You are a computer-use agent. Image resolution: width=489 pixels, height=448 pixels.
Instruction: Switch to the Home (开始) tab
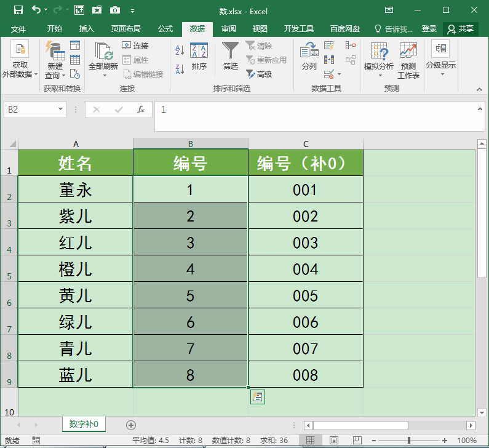click(x=55, y=29)
